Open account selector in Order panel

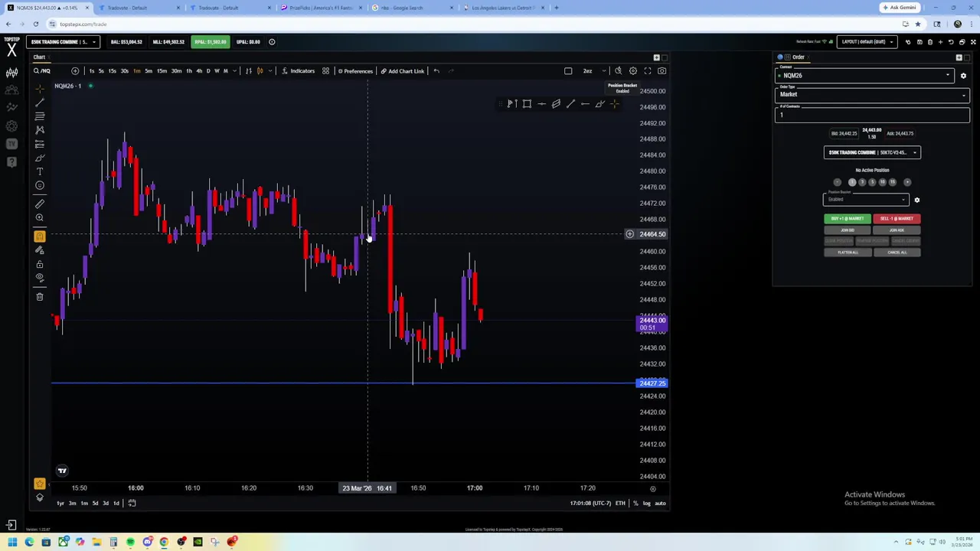(872, 152)
